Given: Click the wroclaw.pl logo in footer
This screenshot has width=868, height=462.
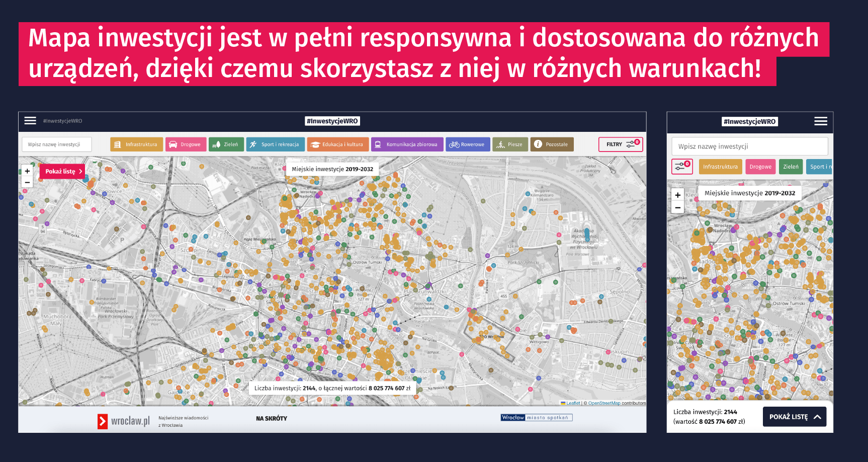Looking at the screenshot, I should pos(124,421).
